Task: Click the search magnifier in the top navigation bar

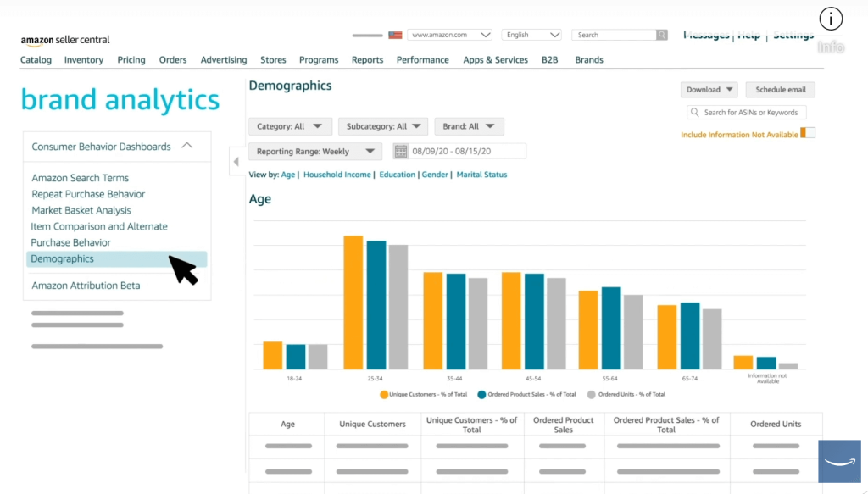Action: tap(661, 34)
